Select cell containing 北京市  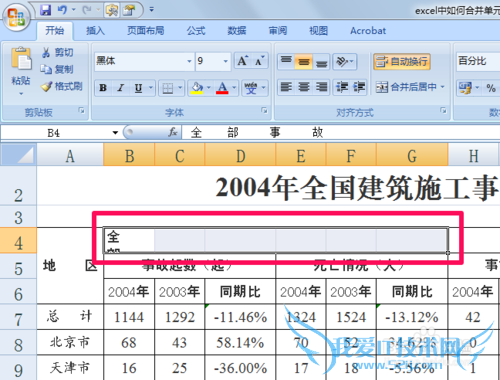tap(70, 342)
